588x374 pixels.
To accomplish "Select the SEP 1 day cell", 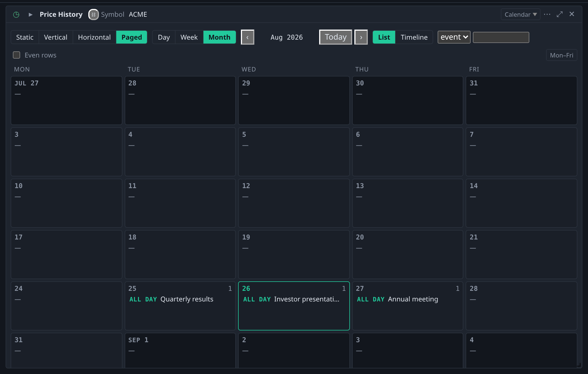I will (180, 351).
